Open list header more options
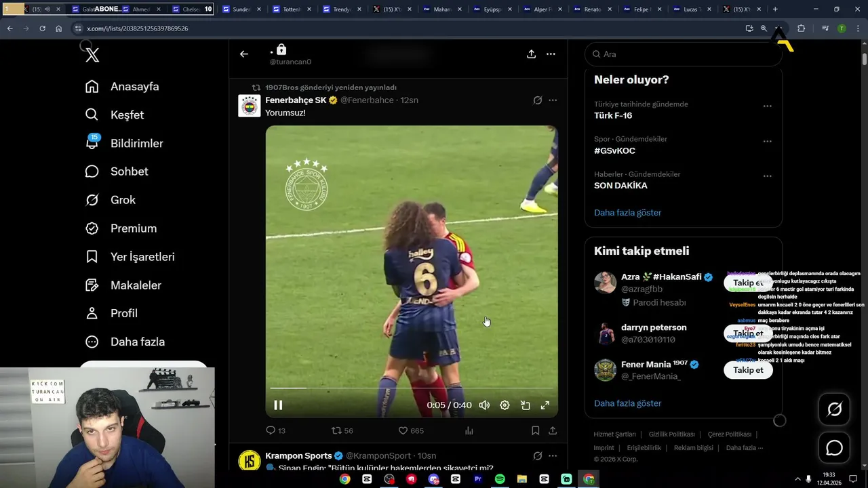The width and height of the screenshot is (868, 488). tap(551, 54)
